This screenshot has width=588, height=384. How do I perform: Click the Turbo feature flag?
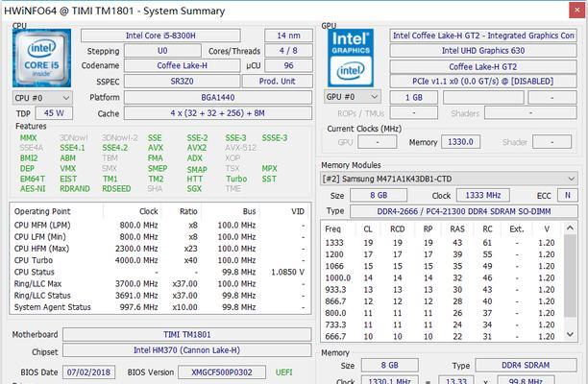click(236, 180)
